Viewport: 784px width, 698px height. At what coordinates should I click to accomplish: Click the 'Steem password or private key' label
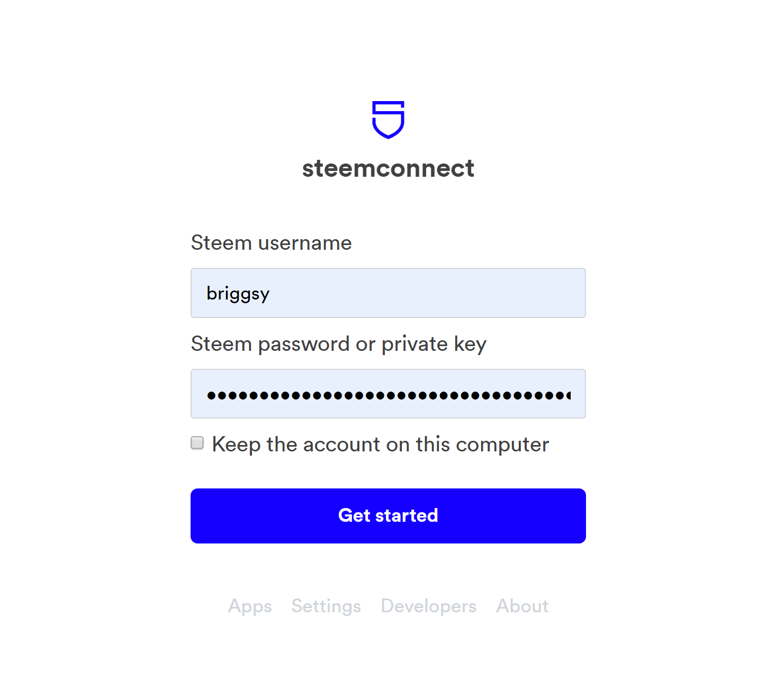tap(338, 344)
